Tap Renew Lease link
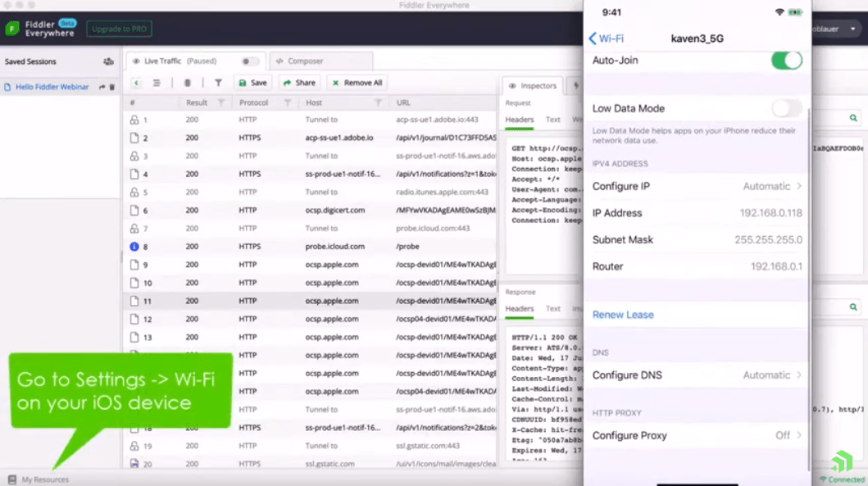The image size is (868, 486). (x=623, y=315)
